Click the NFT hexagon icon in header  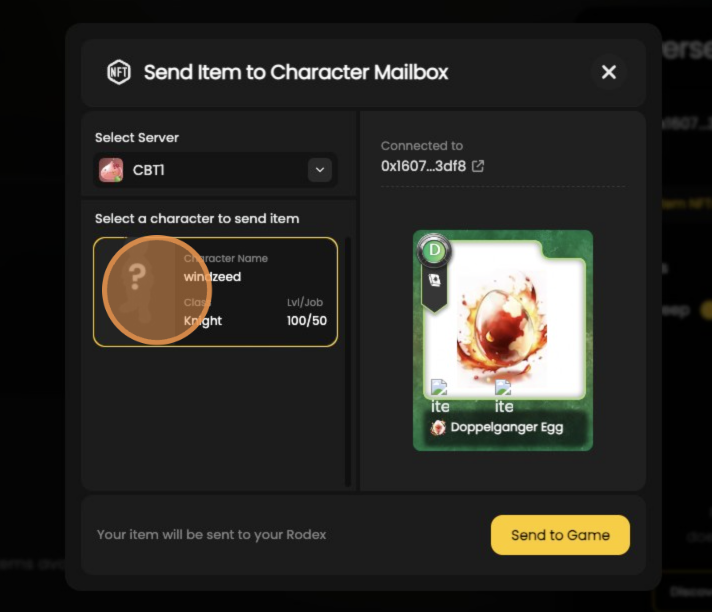[x=119, y=72]
